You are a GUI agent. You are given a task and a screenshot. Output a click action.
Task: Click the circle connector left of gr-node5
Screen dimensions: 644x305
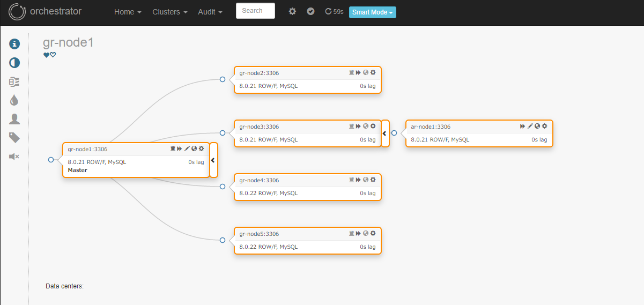point(223,240)
